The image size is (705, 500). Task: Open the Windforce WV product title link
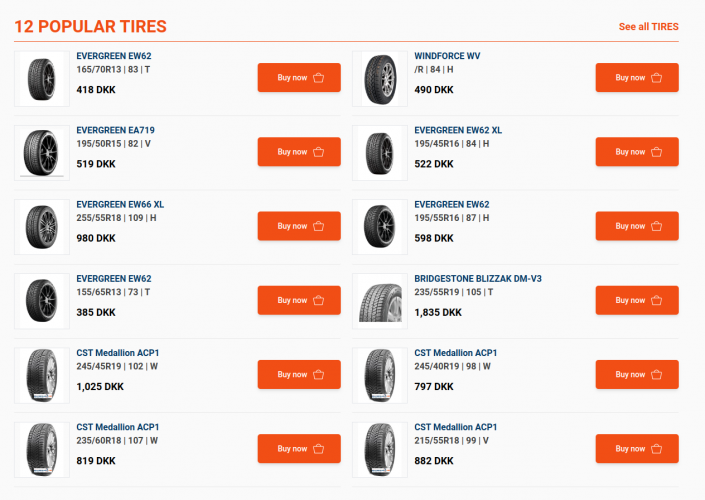pos(447,56)
